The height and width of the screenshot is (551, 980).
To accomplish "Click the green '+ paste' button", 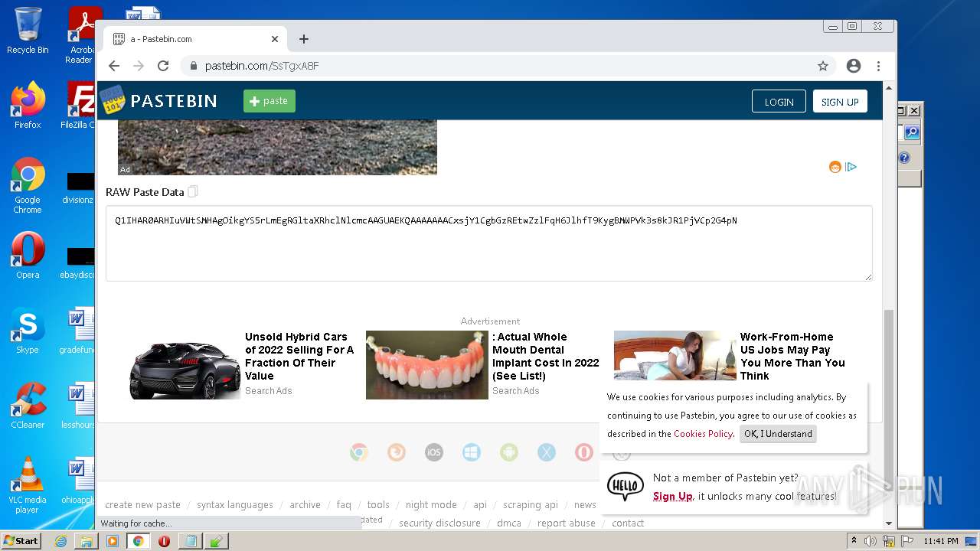I will pos(269,101).
